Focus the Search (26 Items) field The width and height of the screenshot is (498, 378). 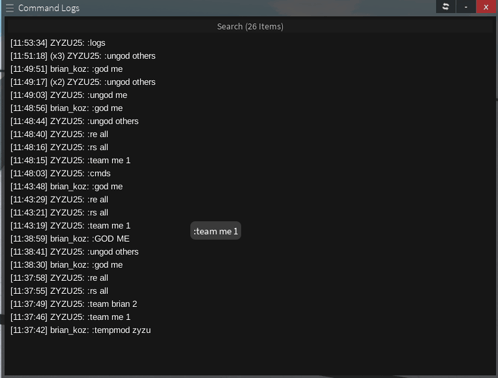(250, 26)
